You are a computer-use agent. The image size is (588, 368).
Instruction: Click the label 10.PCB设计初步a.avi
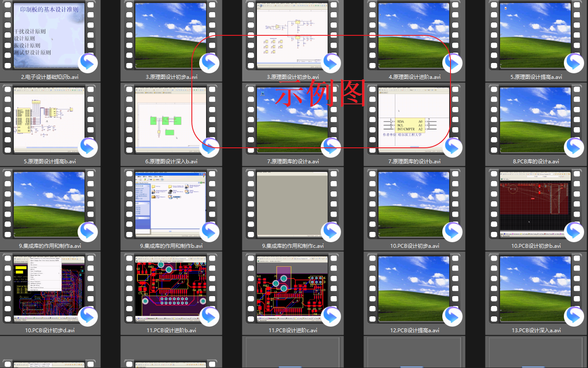pos(415,246)
